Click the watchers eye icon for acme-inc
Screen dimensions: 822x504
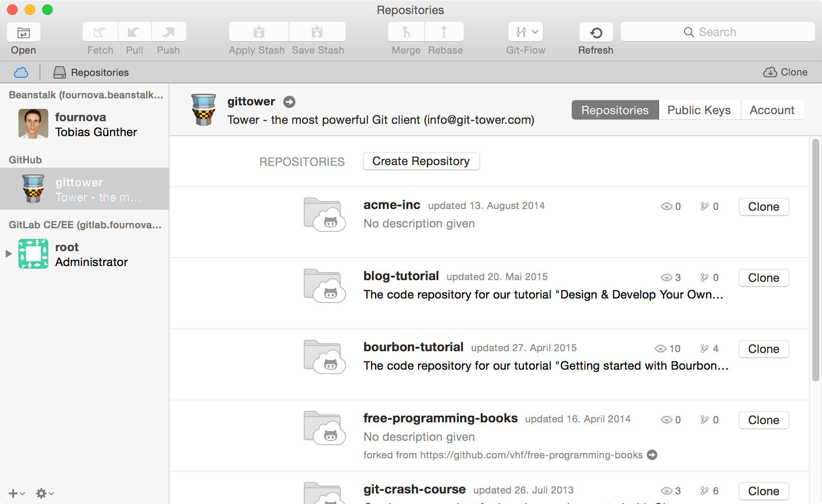(667, 206)
